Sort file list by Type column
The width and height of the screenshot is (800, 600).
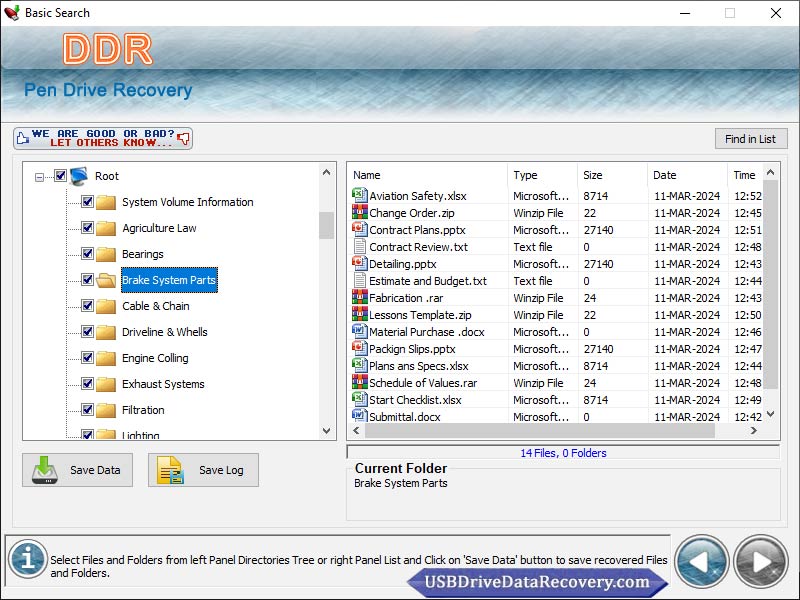[543, 175]
